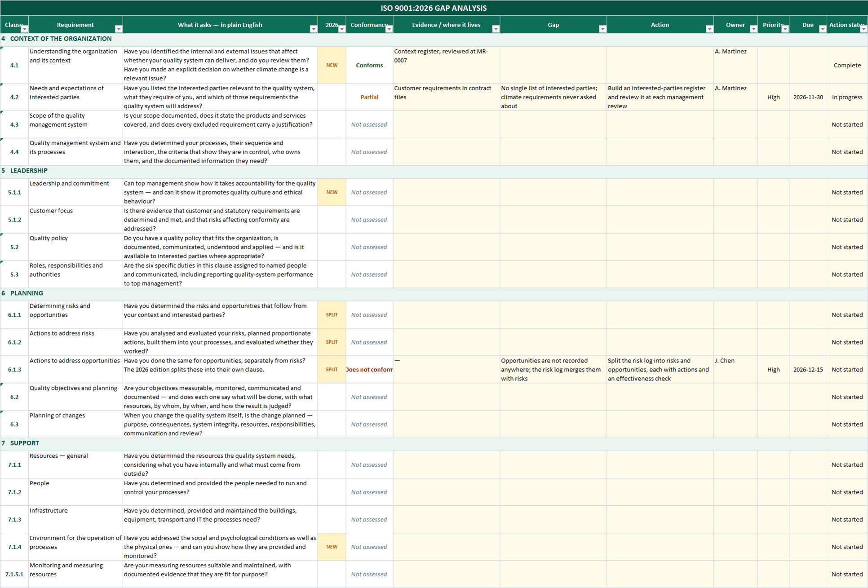This screenshot has height=588, width=868.
Task: Select the 'Quality policy' requirement cell
Action: click(75, 247)
